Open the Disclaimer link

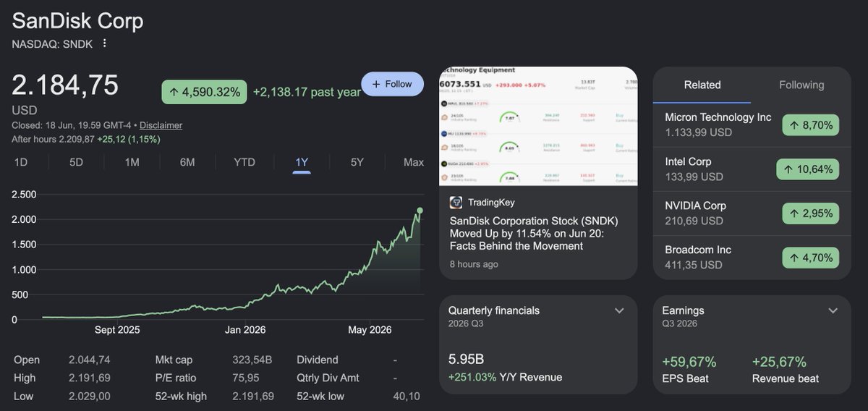(x=161, y=125)
